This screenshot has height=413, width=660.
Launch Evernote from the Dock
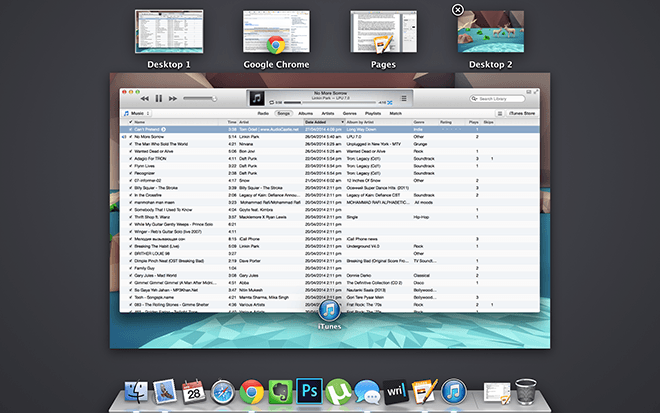pos(280,392)
